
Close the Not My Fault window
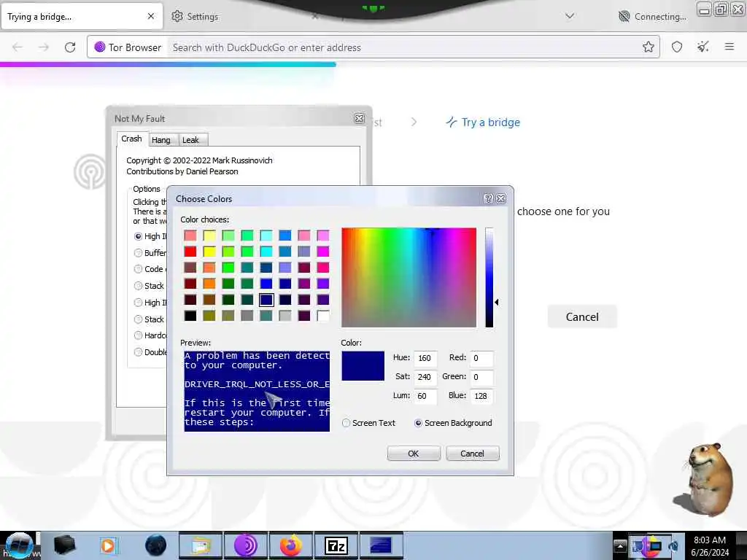coord(359,118)
